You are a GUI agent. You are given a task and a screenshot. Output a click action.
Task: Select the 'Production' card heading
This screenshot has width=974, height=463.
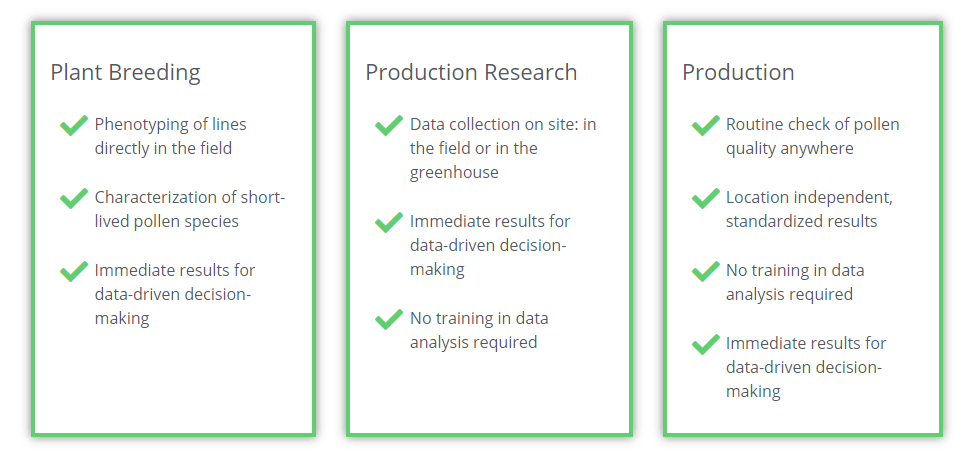coord(738,72)
